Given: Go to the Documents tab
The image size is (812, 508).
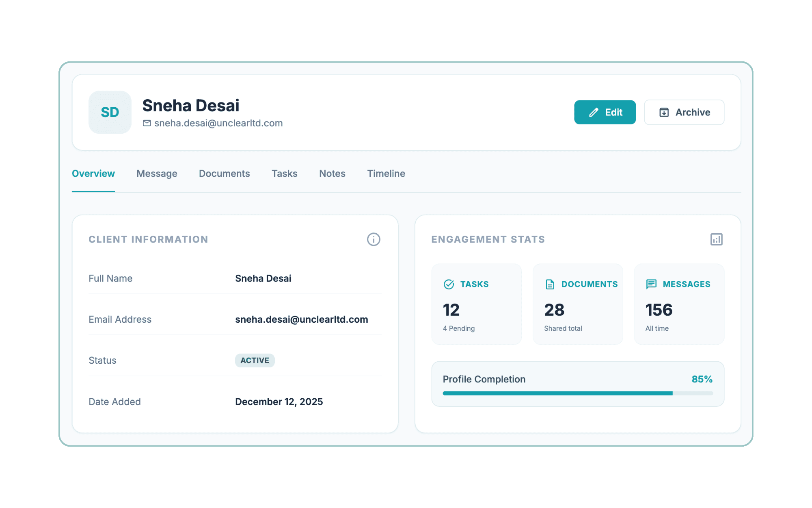Looking at the screenshot, I should [224, 174].
